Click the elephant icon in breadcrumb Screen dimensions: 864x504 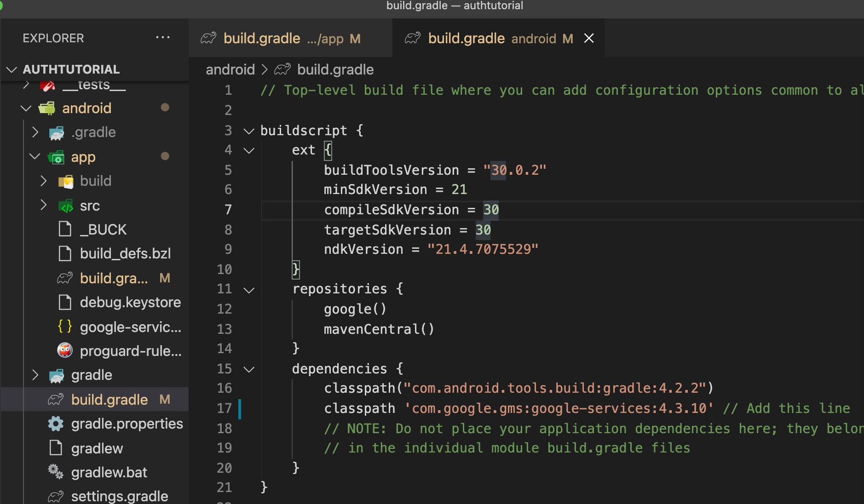pos(282,69)
